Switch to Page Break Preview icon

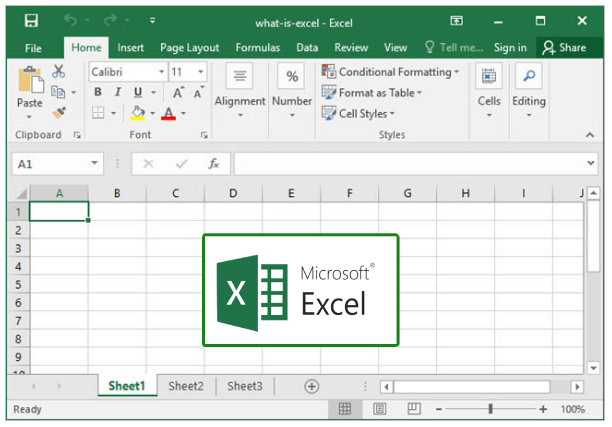(414, 409)
